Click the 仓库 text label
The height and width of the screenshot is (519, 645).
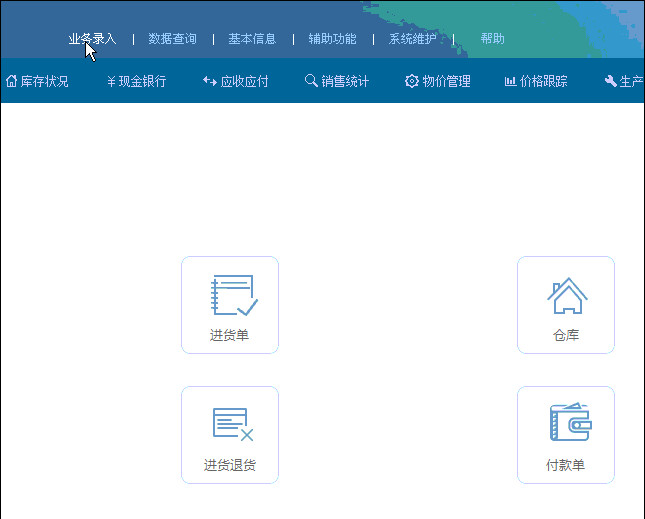[x=566, y=335]
